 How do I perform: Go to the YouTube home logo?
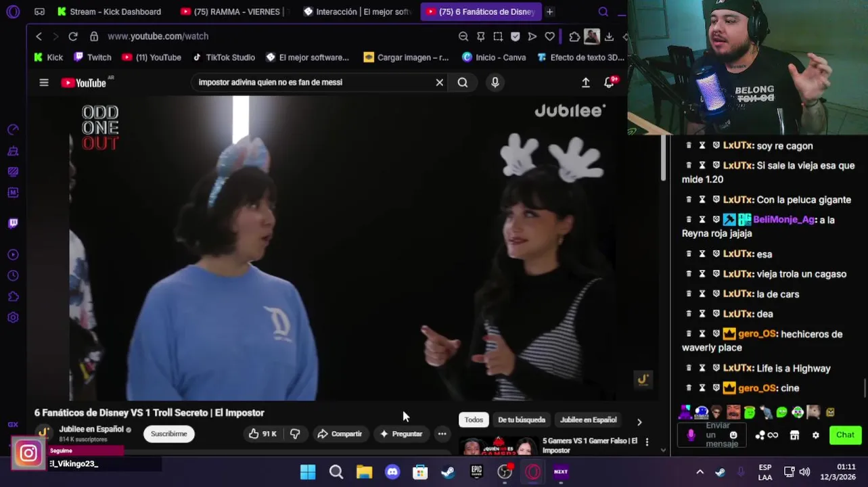(x=84, y=83)
